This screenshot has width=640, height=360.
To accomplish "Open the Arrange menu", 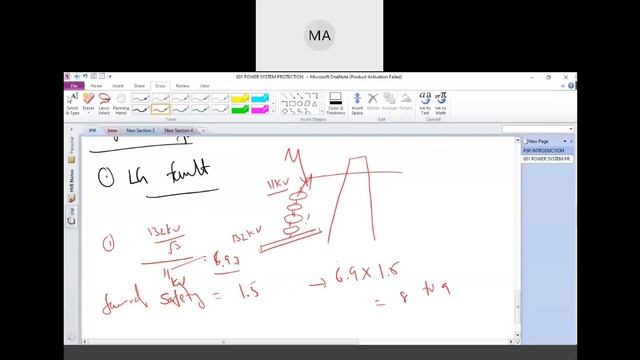I will [x=389, y=102].
